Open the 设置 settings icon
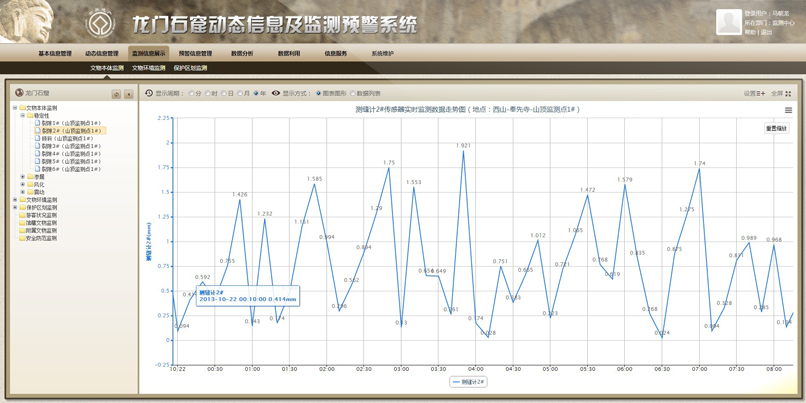Viewport: 806px width, 403px height. point(762,93)
